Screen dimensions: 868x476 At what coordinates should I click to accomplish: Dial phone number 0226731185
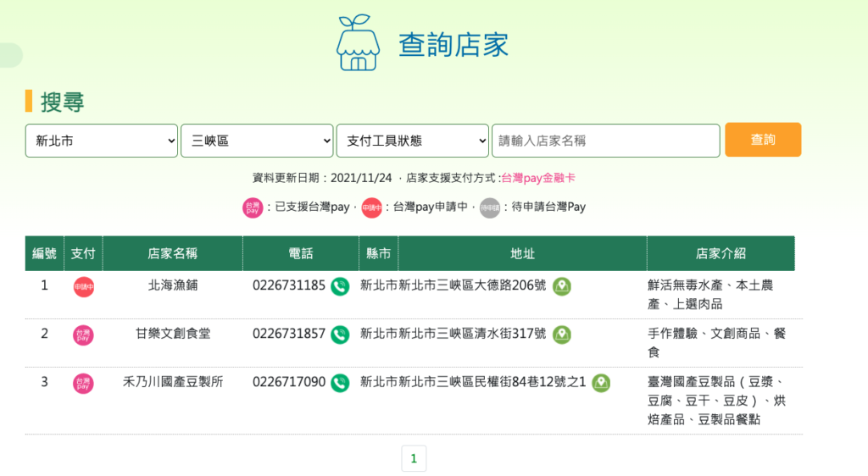[x=289, y=286]
